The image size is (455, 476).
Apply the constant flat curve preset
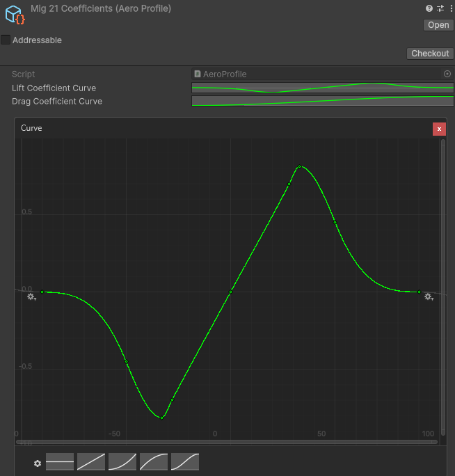click(60, 462)
